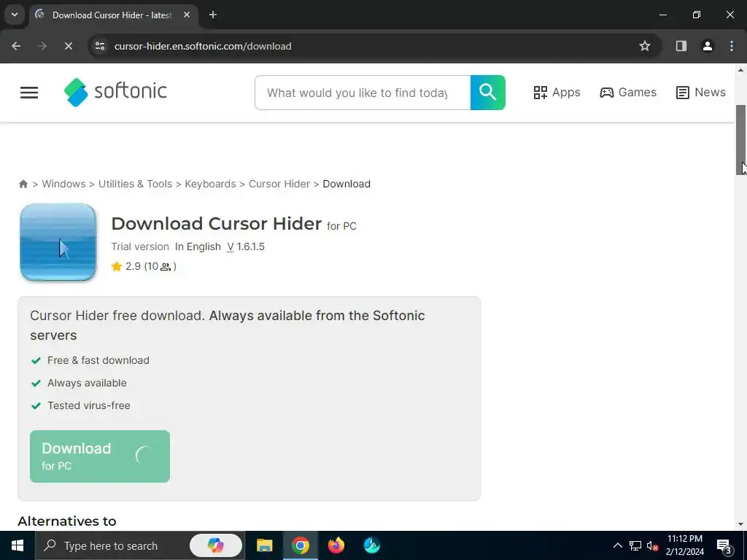Screen dimensions: 747x560
Task: Open Copilot from the taskbar
Action: (x=216, y=545)
